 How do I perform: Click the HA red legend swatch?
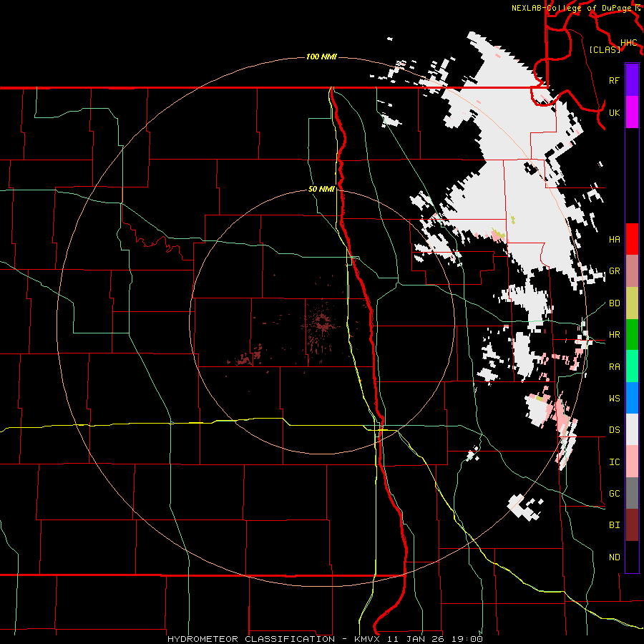coord(632,239)
